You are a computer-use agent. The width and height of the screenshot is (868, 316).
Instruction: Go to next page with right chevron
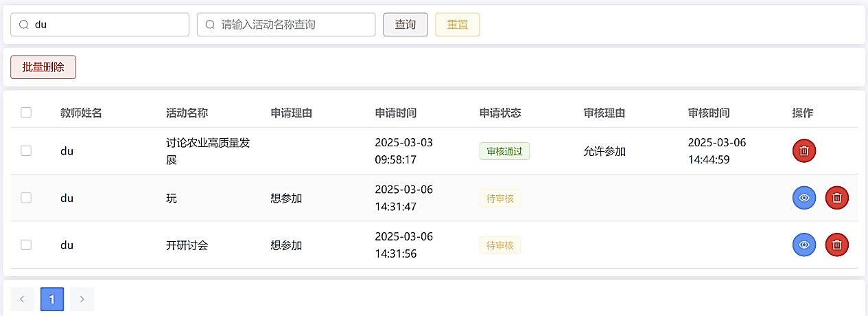coord(82,300)
